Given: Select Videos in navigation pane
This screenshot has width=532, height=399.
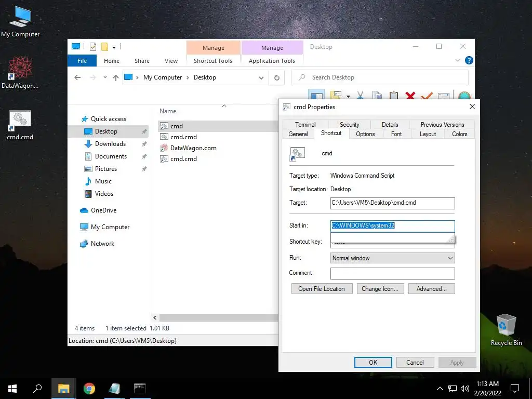Looking at the screenshot, I should 104,194.
